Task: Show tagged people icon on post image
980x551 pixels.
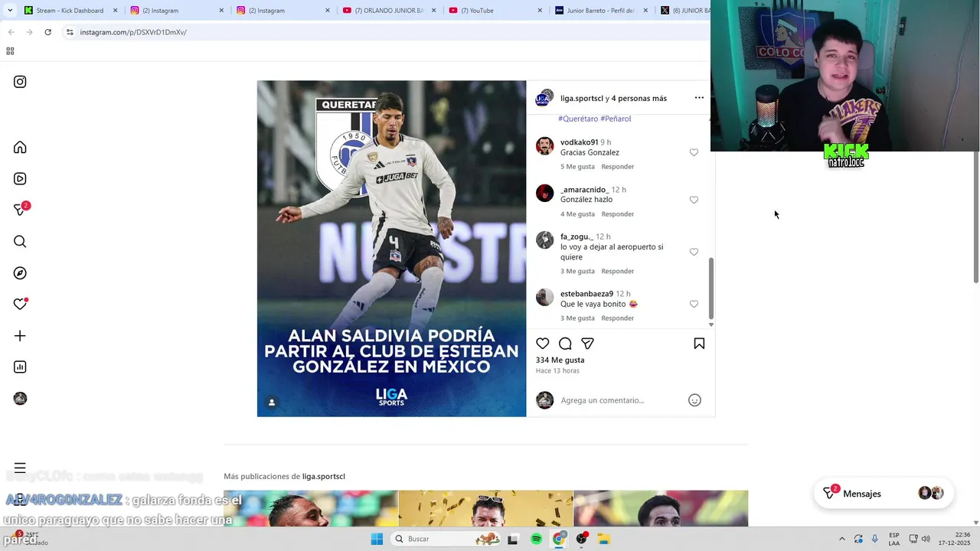Action: point(272,402)
